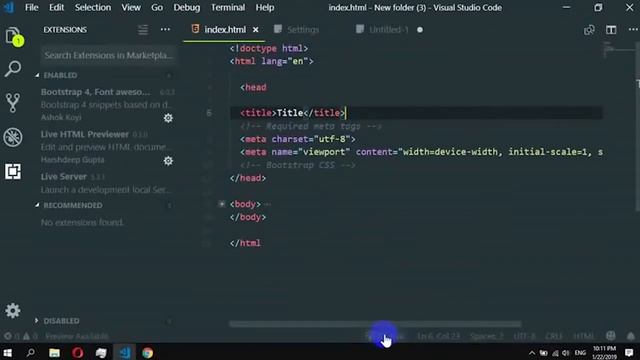Open the Selection menu
640x360 pixels.
pyautogui.click(x=93, y=7)
